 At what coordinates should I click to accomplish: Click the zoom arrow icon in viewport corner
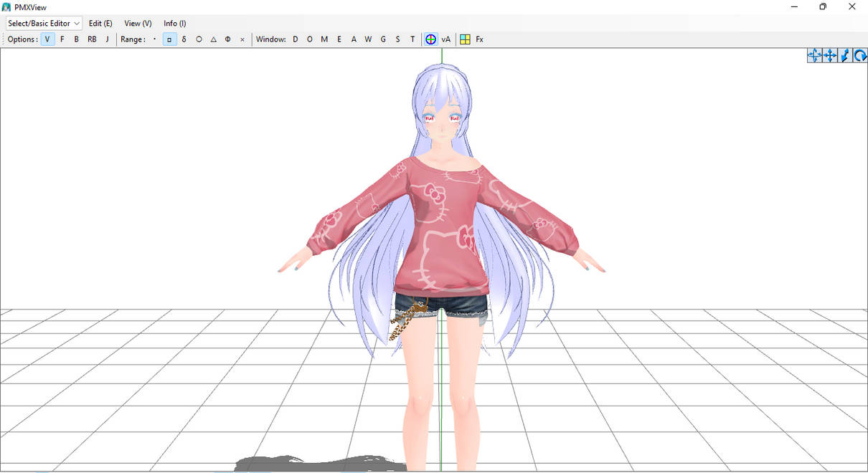click(845, 55)
